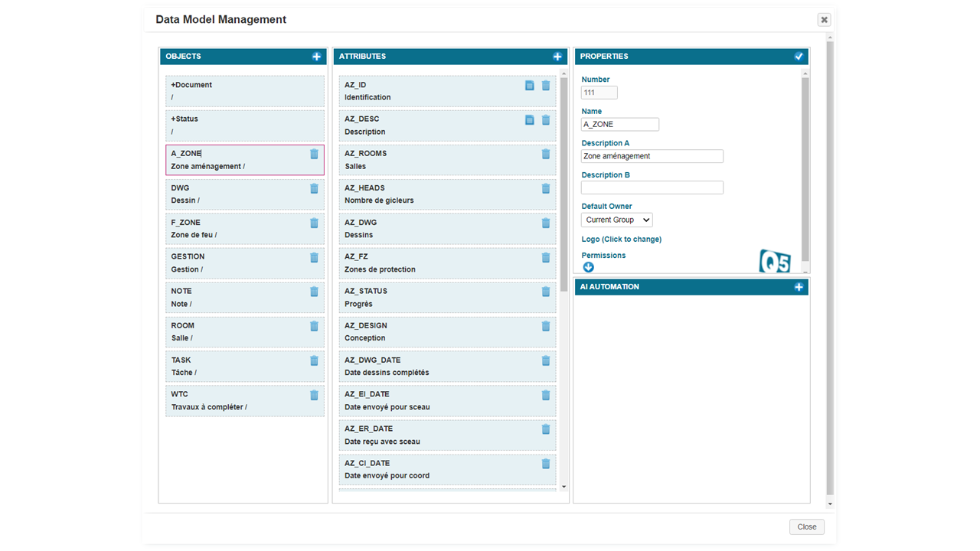Image resolution: width=980 pixels, height=551 pixels.
Task: Delete the AZ_CI_DATE attribute
Action: point(546,464)
